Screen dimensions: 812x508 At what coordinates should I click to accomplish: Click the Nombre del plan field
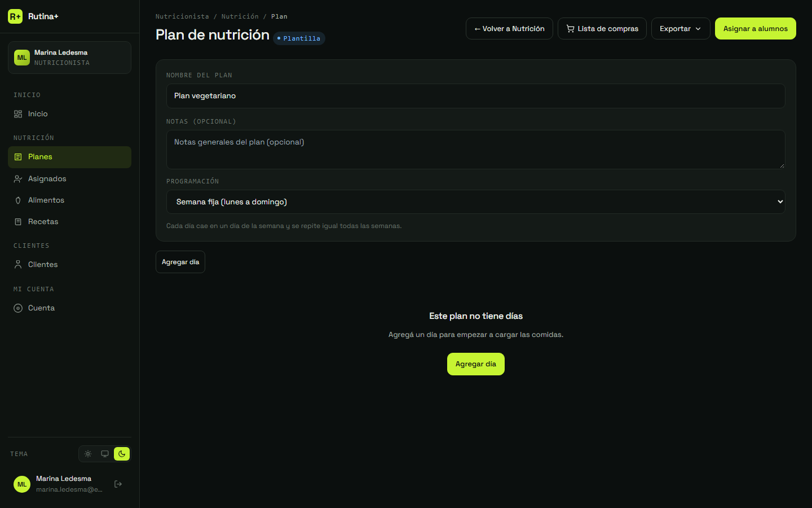pos(476,96)
